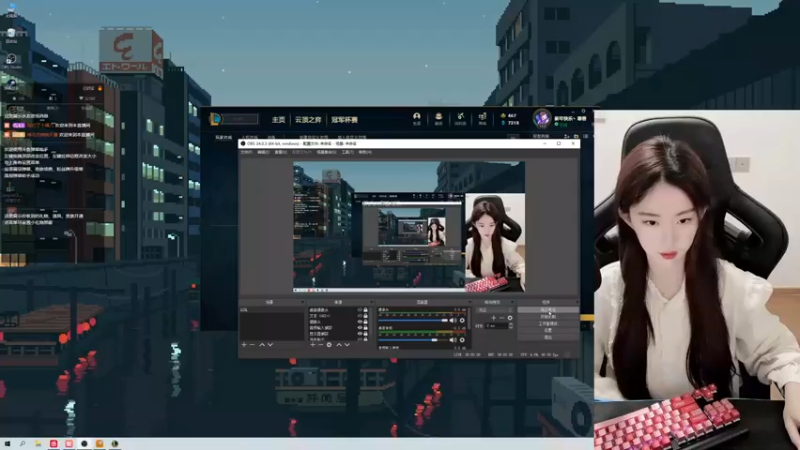Adjust transition duration stepper arrows
This screenshot has height=450, width=800.
(x=511, y=326)
